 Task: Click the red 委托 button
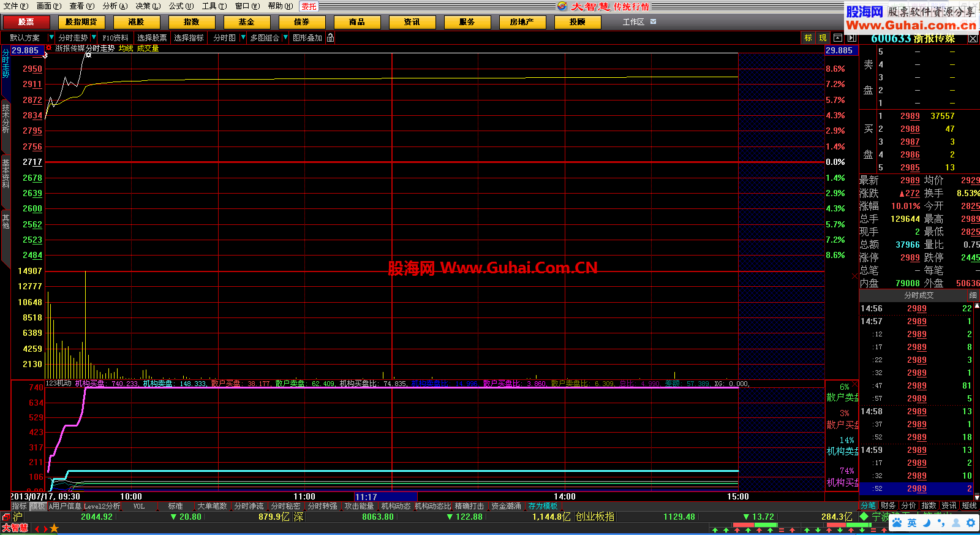[x=309, y=6]
